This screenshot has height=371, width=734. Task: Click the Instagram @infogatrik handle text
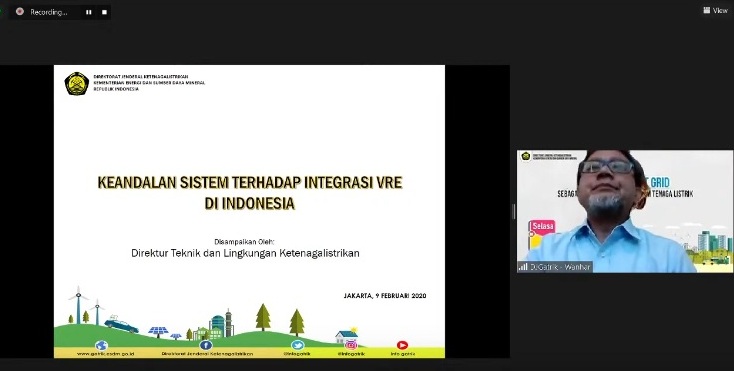[x=351, y=354]
